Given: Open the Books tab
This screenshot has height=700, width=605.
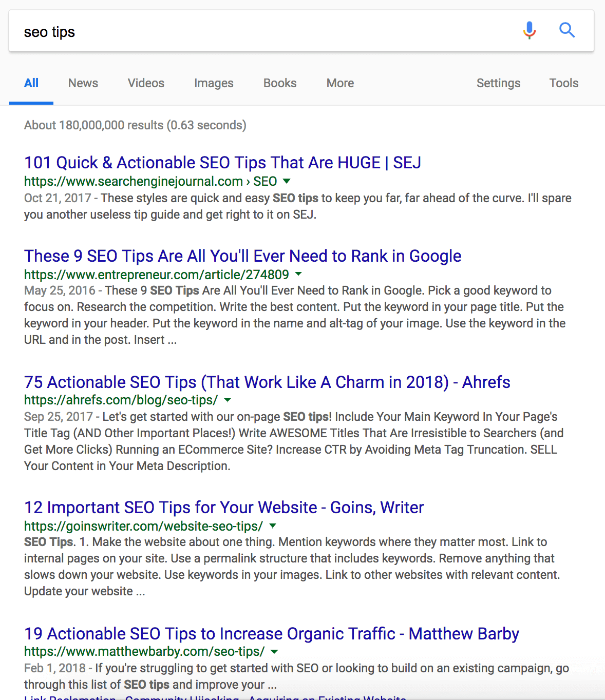Looking at the screenshot, I should tap(280, 83).
